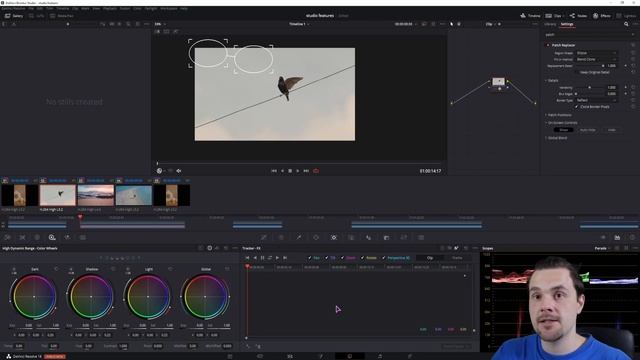Open the Color menu
The width and height of the screenshot is (640, 360).
[x=137, y=8]
